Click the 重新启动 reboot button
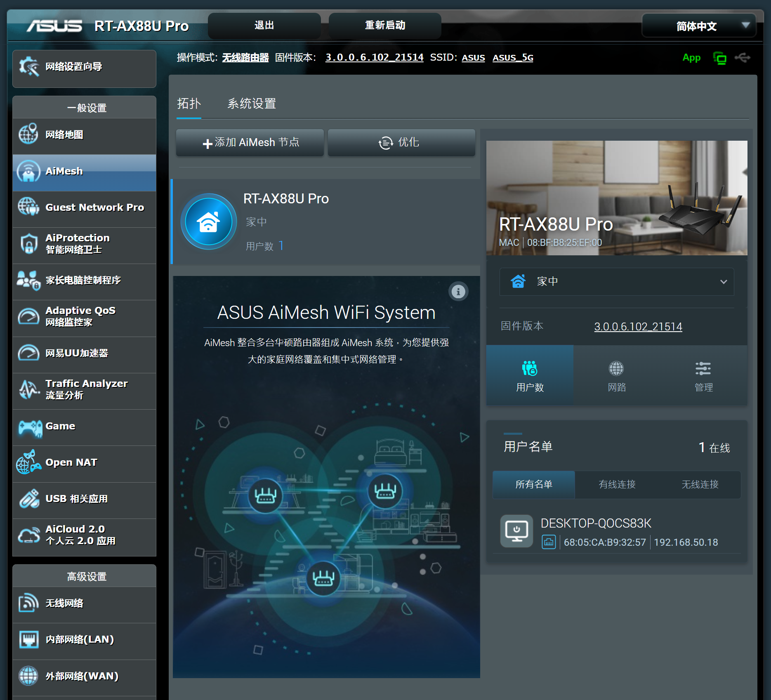Screen dimensions: 771x700 tap(385, 26)
